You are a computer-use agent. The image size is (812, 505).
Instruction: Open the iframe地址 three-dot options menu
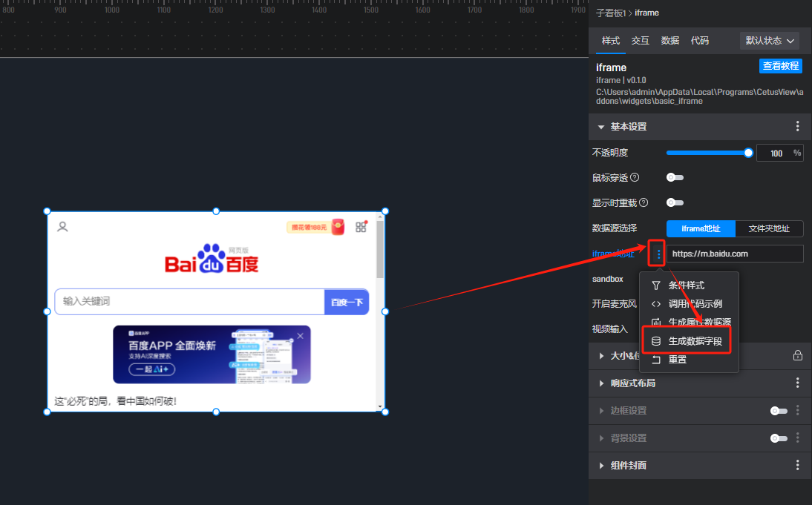tap(658, 254)
